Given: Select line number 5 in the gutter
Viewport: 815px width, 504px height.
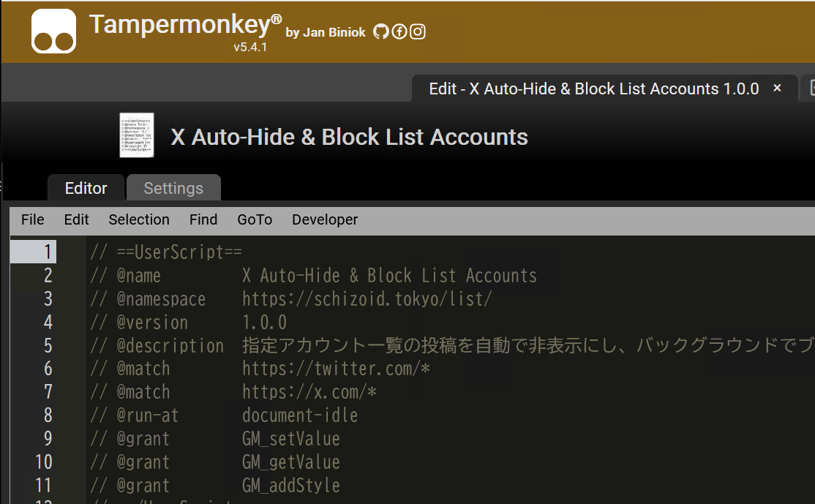Looking at the screenshot, I should (x=48, y=345).
